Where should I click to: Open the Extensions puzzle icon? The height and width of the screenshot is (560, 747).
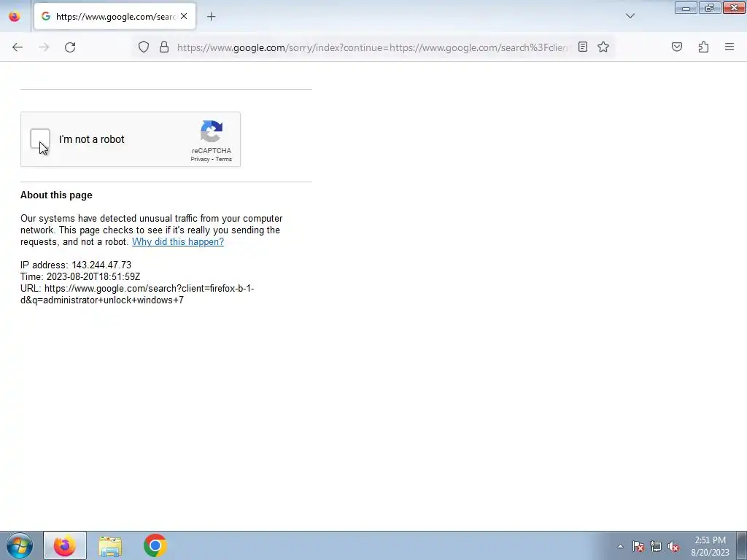pyautogui.click(x=704, y=47)
